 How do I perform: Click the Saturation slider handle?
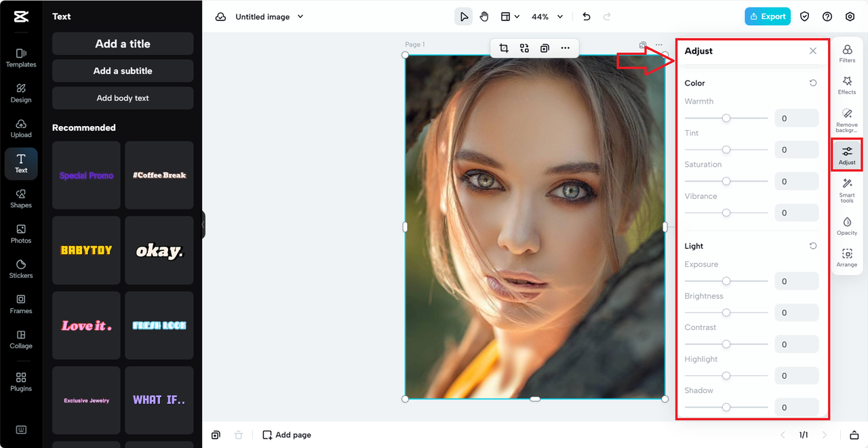point(726,181)
